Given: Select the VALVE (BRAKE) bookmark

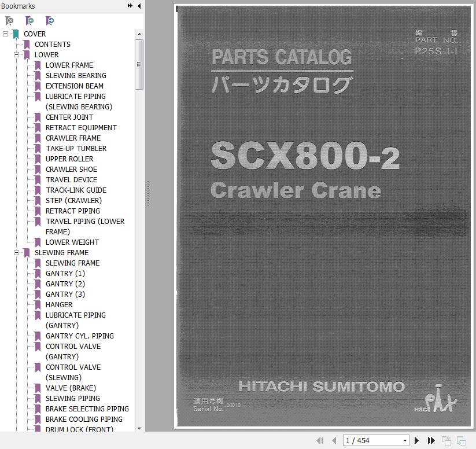Looking at the screenshot, I should 71,388.
